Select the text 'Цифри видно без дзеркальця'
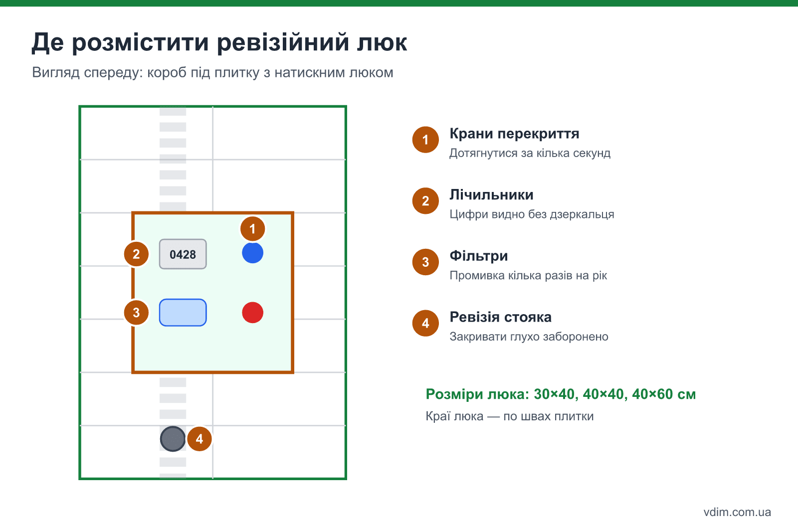The height and width of the screenshot is (532, 798). [x=532, y=214]
